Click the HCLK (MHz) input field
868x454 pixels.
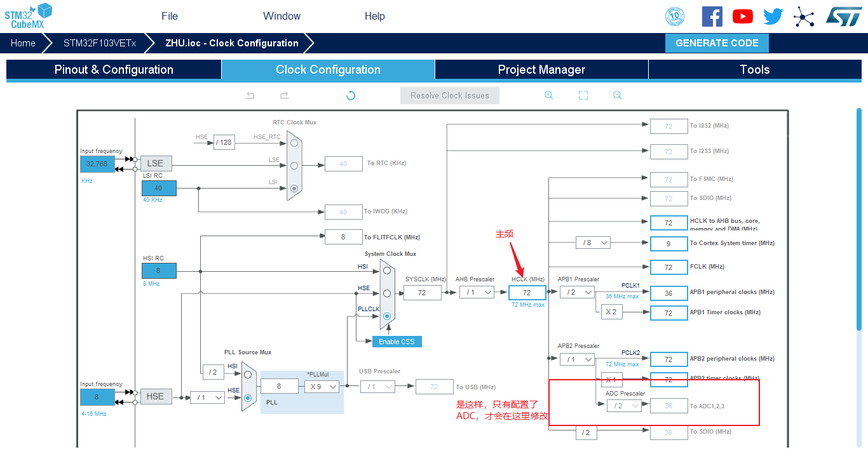tap(527, 293)
